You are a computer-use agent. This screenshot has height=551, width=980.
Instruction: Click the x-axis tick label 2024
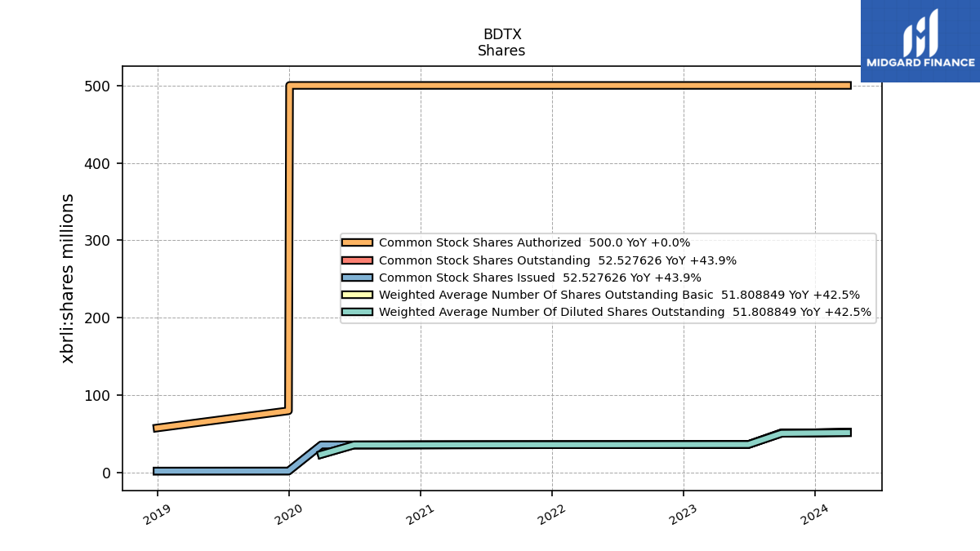tap(814, 514)
